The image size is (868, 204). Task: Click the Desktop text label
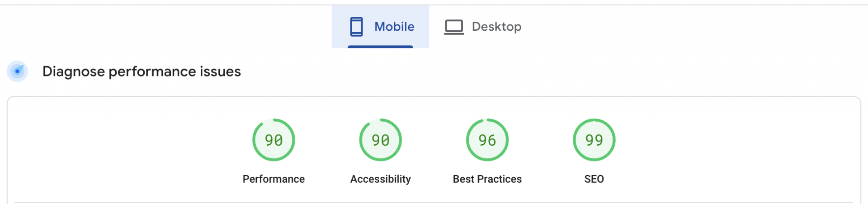(x=496, y=27)
